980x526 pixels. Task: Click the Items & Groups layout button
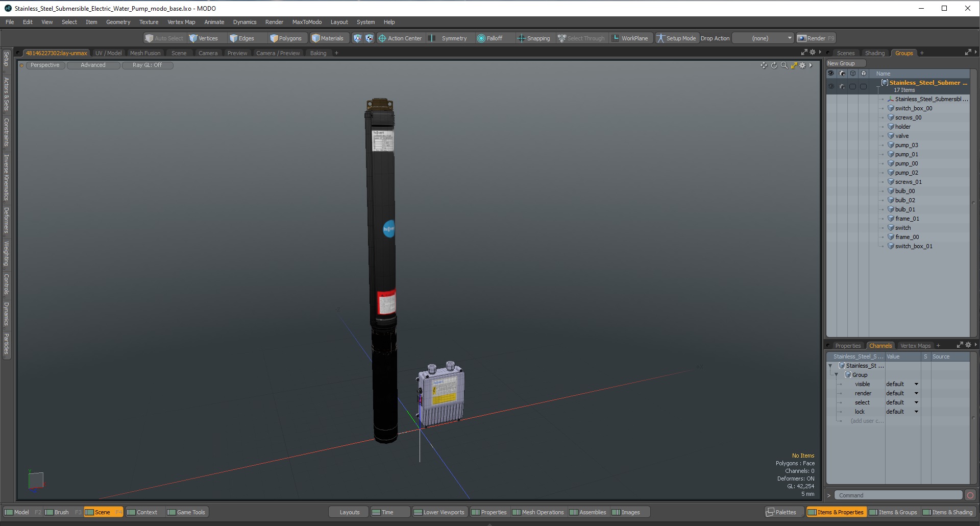(893, 512)
